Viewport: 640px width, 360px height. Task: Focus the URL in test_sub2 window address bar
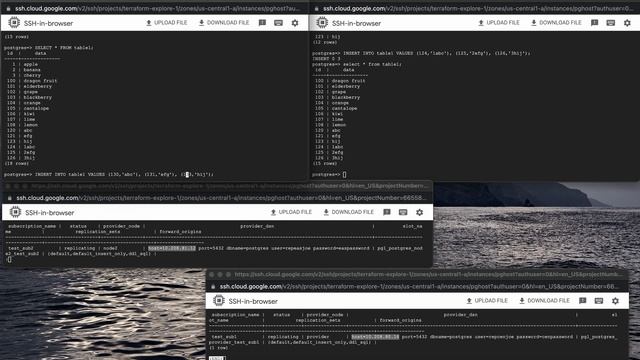220,198
